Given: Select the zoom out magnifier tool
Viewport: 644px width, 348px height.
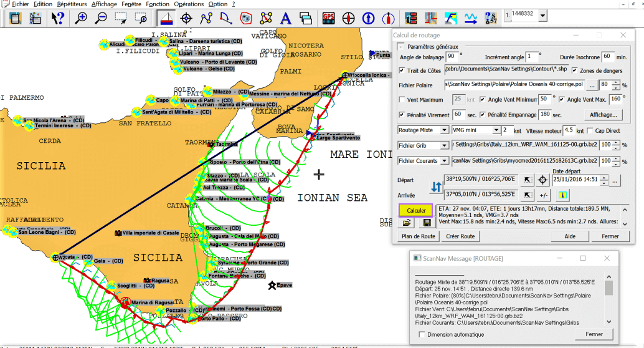Looking at the screenshot, I should pyautogui.click(x=101, y=18).
